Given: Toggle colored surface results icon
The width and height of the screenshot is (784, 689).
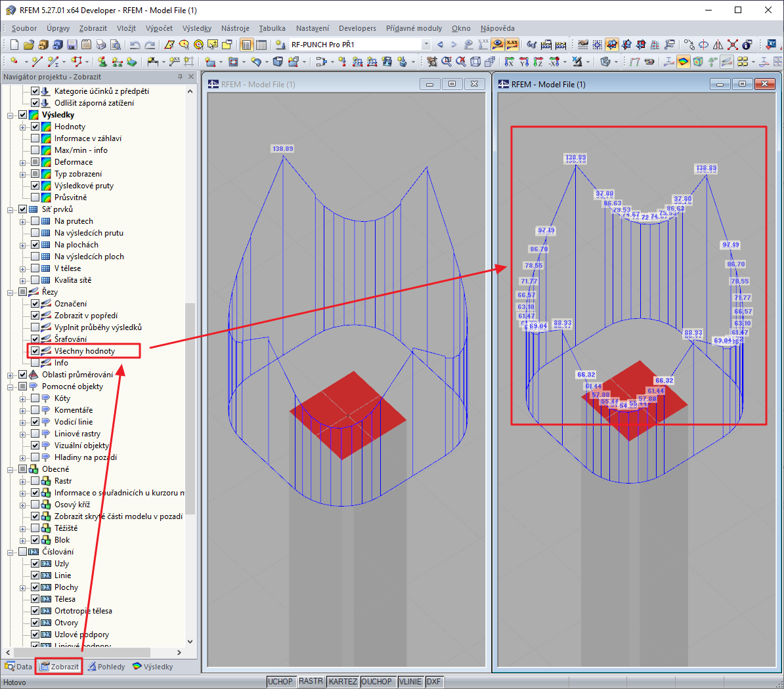Looking at the screenshot, I should (684, 62).
